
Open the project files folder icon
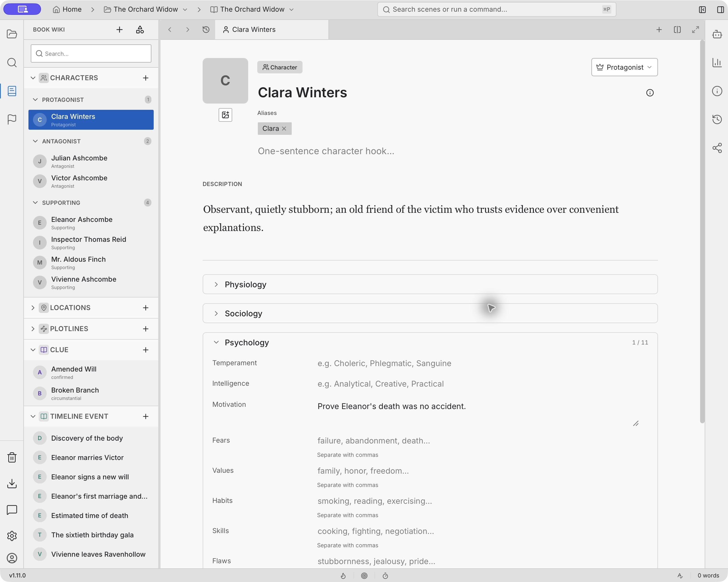[12, 34]
